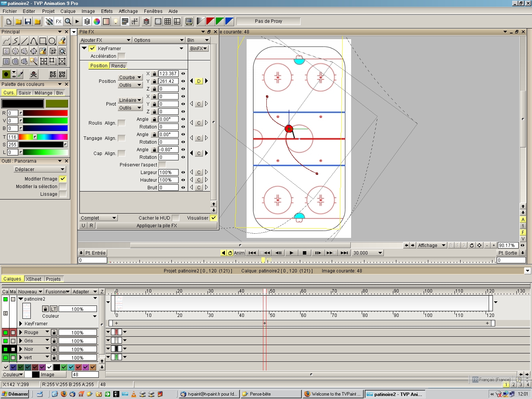Toggle the Roulis Align checkbox
Viewport: 532px width, 399px height.
pyautogui.click(x=122, y=123)
